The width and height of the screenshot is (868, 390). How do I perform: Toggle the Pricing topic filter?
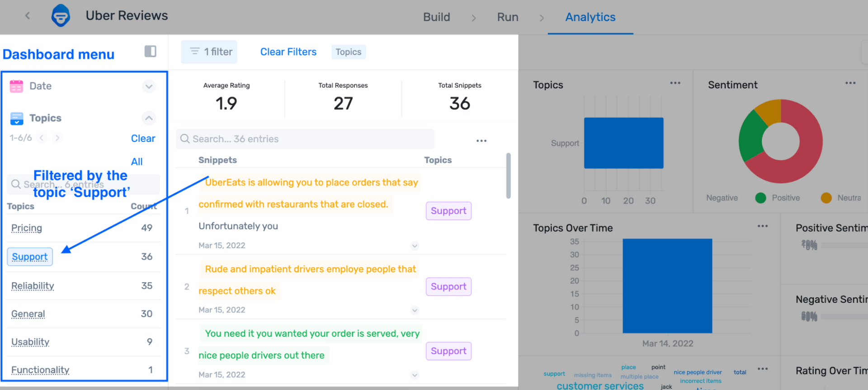pos(27,228)
